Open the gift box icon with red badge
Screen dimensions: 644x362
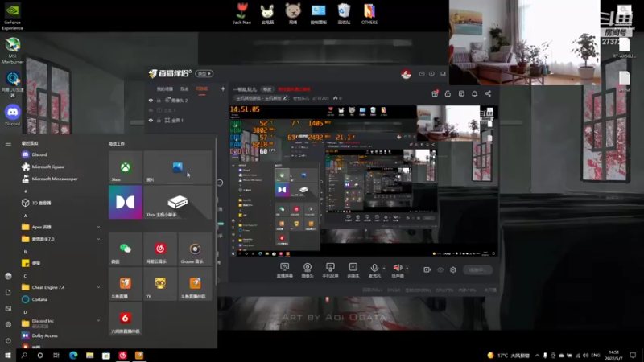[x=435, y=93]
